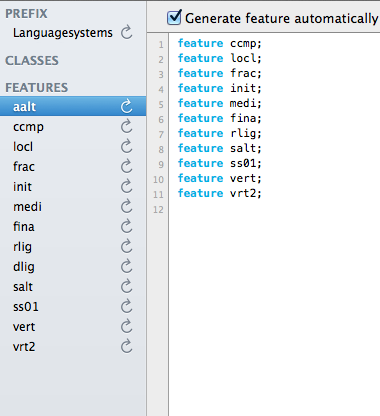
Task: Open the frac feature entry
Action: click(24, 166)
